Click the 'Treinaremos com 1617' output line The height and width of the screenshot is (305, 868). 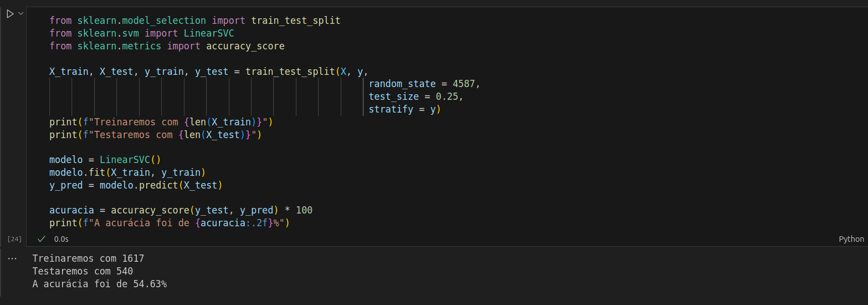click(88, 258)
